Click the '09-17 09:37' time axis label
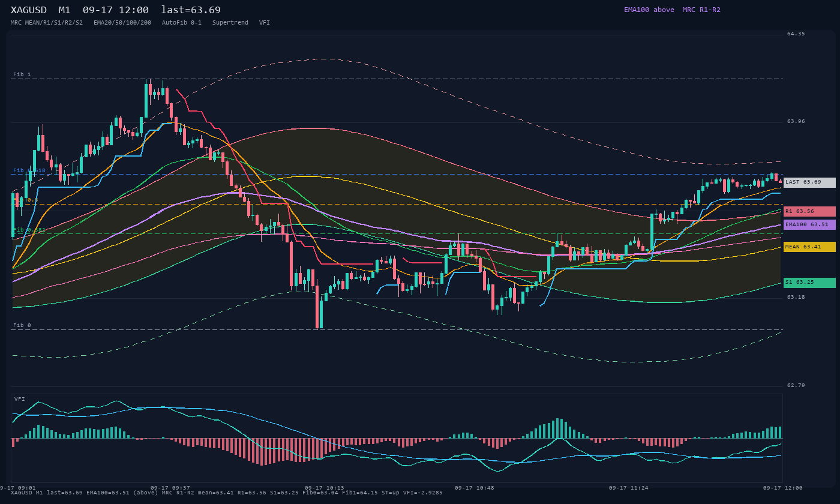Screen dimensions: 840x504 pos(170,488)
